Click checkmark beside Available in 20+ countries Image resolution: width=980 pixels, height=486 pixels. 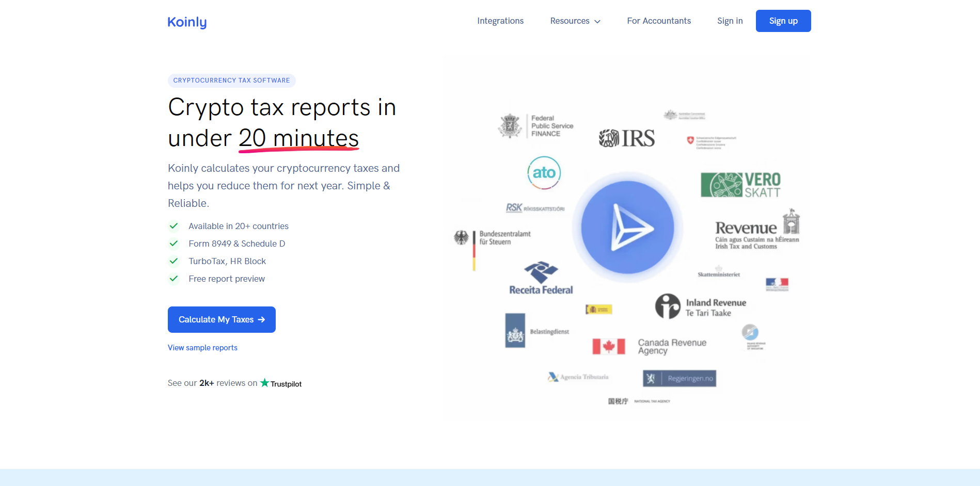pos(174,226)
